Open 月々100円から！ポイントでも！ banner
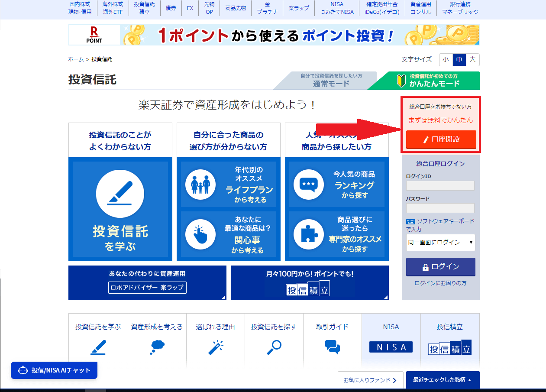546x392 pixels. (x=310, y=283)
